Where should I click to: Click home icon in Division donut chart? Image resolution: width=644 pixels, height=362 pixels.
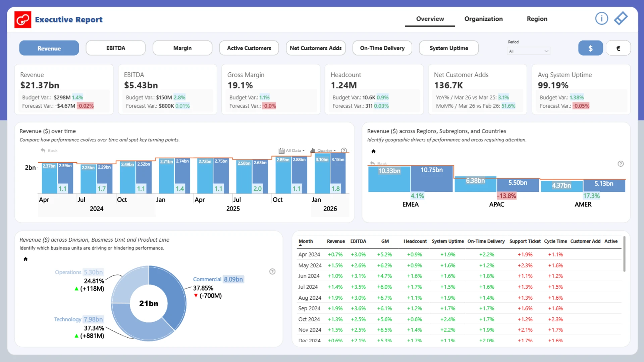pos(25,259)
